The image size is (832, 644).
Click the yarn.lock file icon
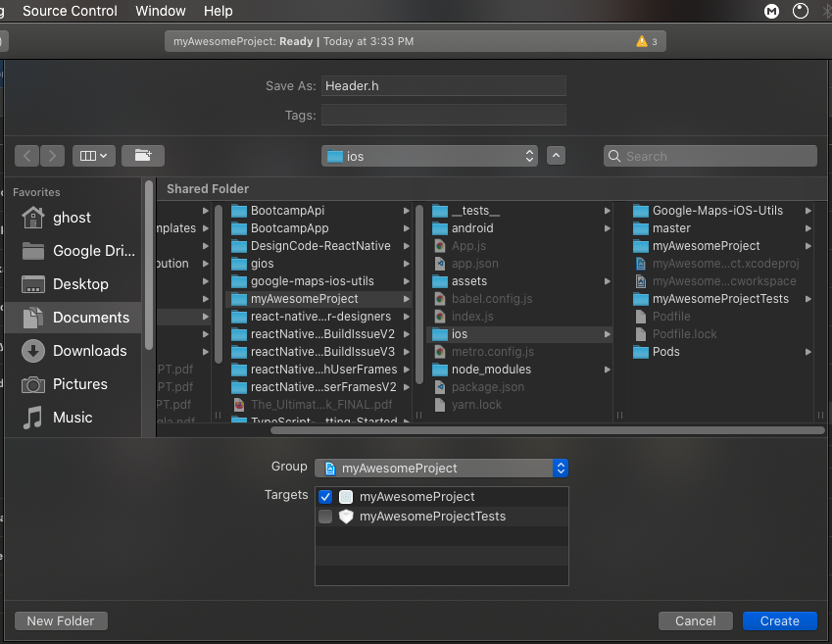440,405
